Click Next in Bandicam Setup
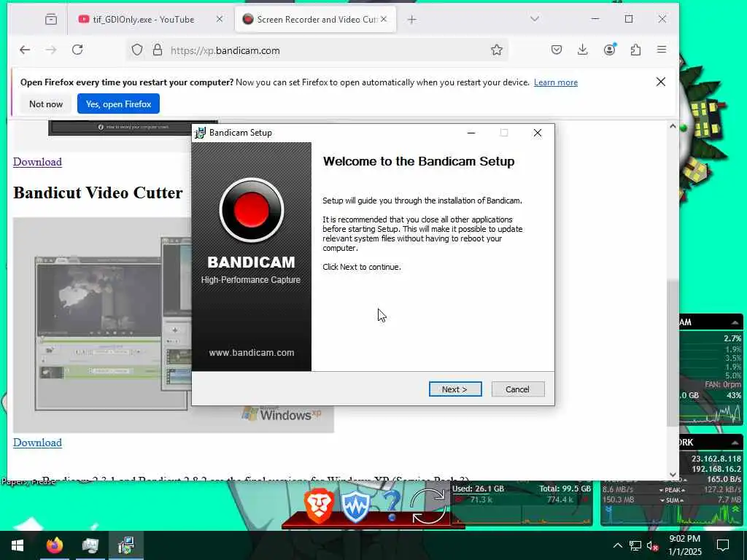This screenshot has width=747, height=560. point(455,389)
